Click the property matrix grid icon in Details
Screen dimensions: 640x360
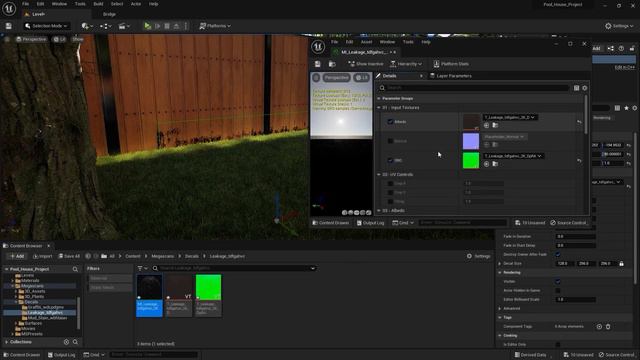click(576, 88)
